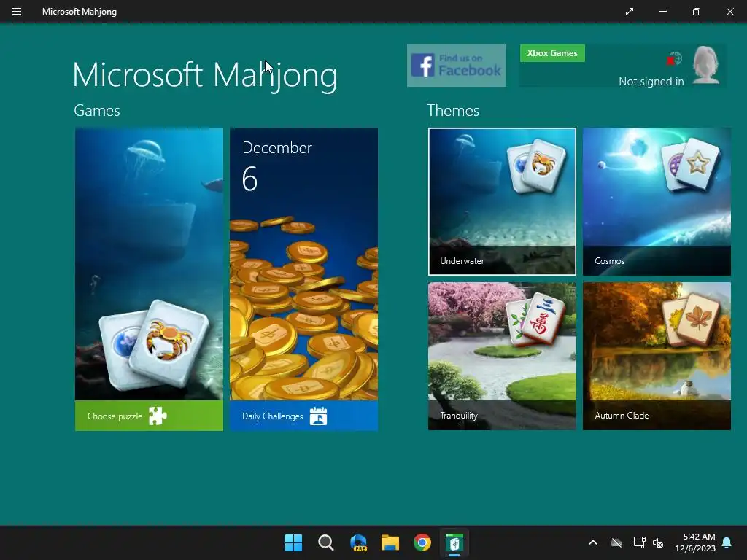This screenshot has width=747, height=560.
Task: Click the Xbox Games label
Action: tap(552, 52)
